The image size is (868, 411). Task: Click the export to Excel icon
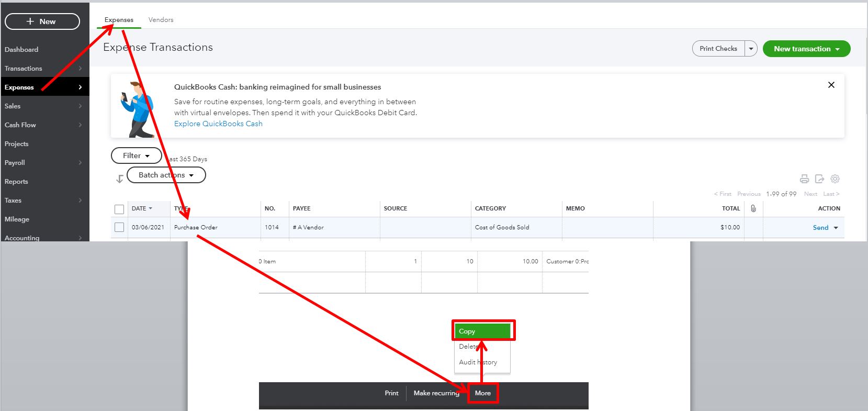820,179
